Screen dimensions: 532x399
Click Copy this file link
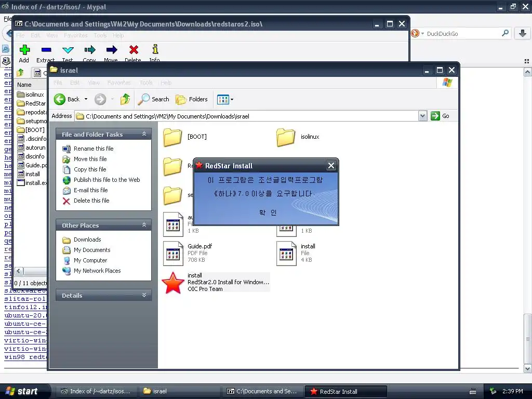(90, 169)
